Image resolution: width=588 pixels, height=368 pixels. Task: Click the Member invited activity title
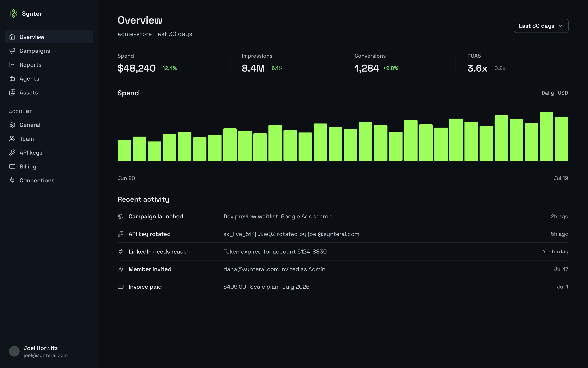pos(150,269)
